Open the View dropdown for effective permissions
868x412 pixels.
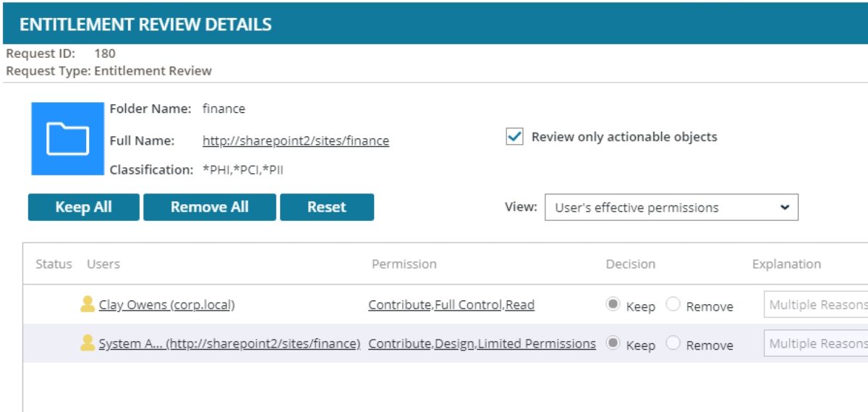click(x=671, y=207)
